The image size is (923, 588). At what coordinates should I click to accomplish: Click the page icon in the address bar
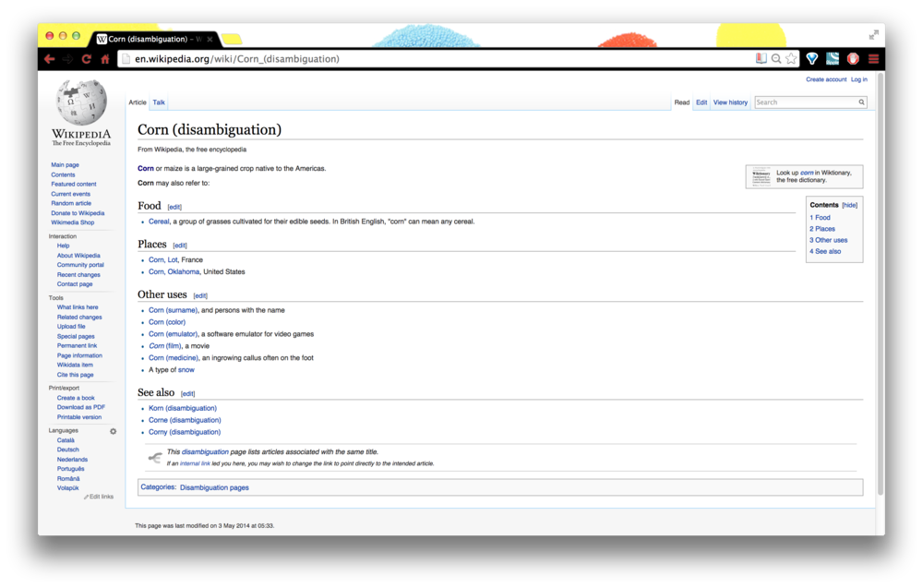pos(126,59)
